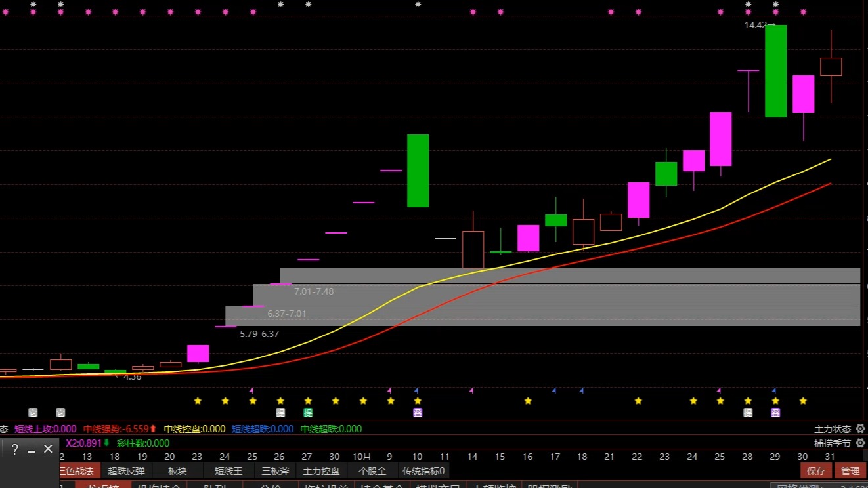Open the 主力控盘 tab
Image resolution: width=868 pixels, height=488 pixels.
tap(322, 471)
